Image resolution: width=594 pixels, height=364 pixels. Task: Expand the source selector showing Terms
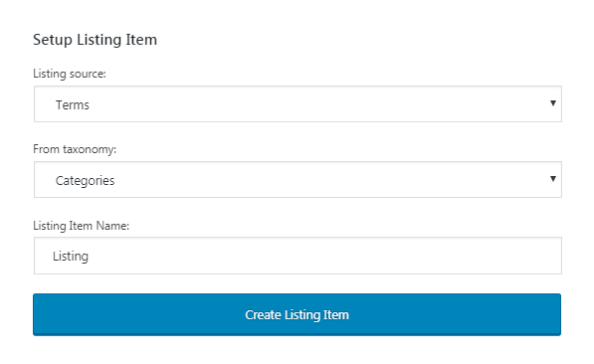(297, 103)
